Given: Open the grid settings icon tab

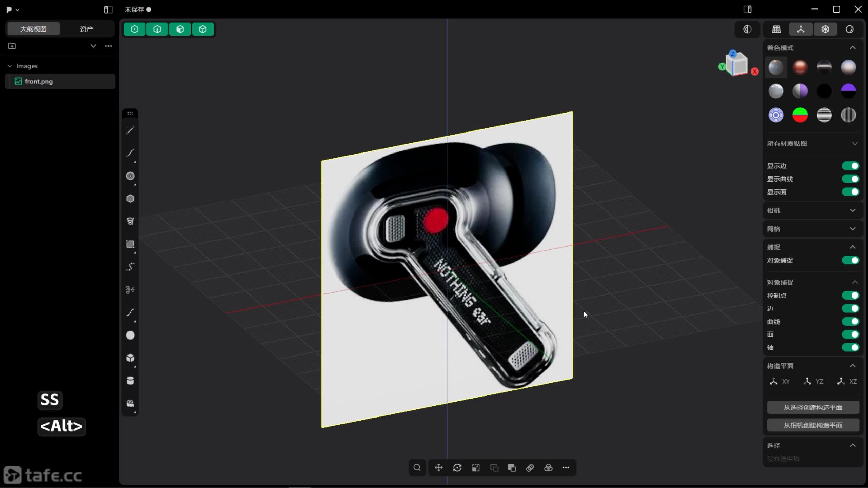Looking at the screenshot, I should tap(776, 29).
